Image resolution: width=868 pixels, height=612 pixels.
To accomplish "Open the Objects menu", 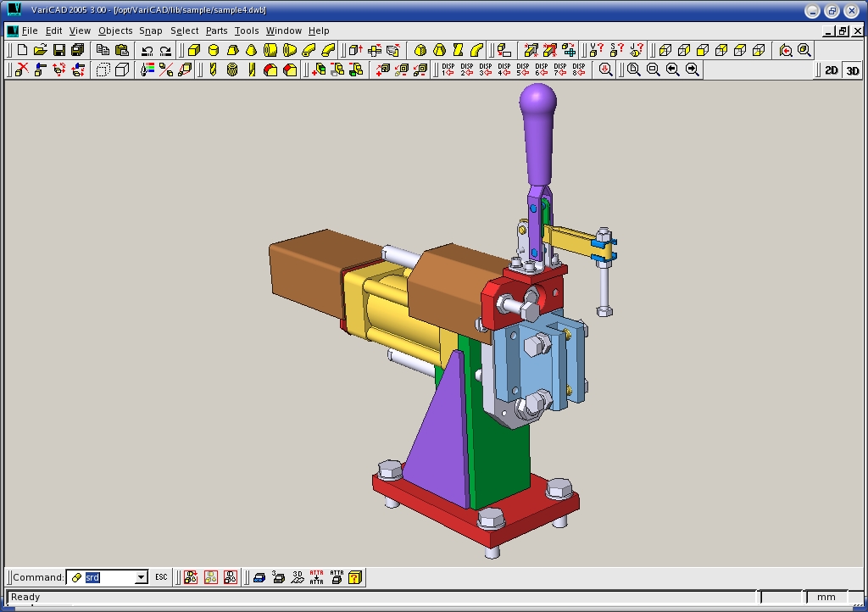I will click(115, 31).
